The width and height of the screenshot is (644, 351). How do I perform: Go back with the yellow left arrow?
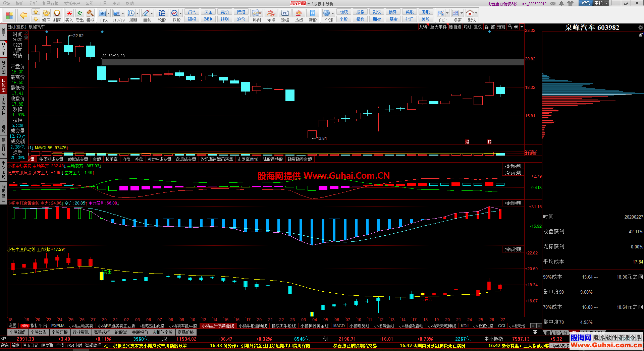(x=23, y=15)
